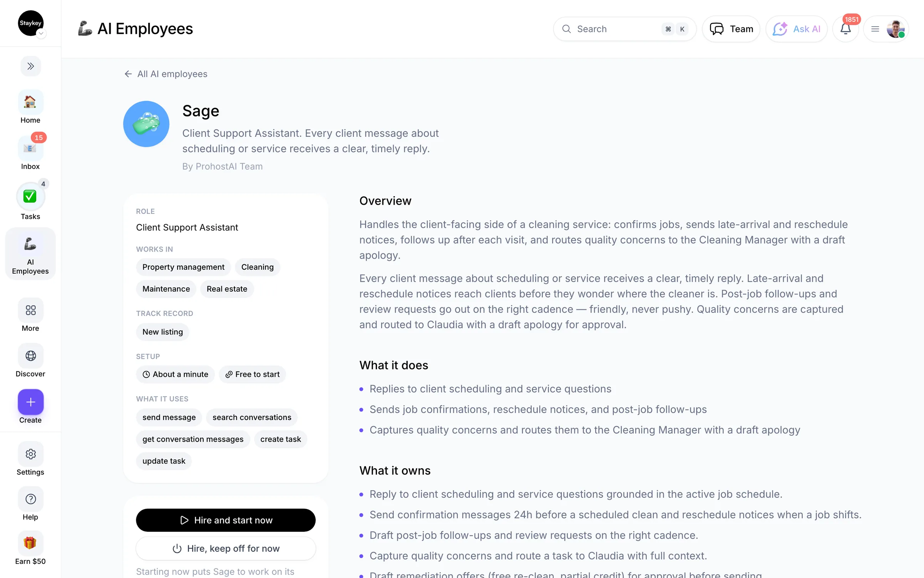
Task: Click the Search input field
Action: pos(624,29)
